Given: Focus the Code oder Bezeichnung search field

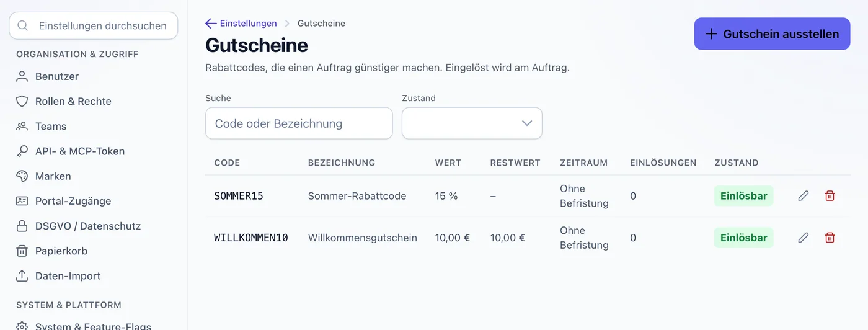Looking at the screenshot, I should pyautogui.click(x=299, y=123).
